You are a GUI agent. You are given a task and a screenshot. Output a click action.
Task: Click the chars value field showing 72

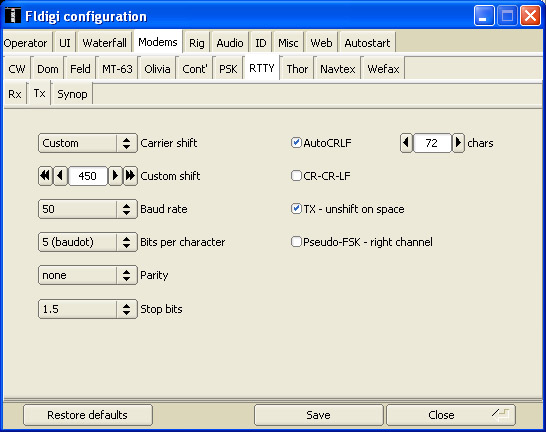click(432, 143)
